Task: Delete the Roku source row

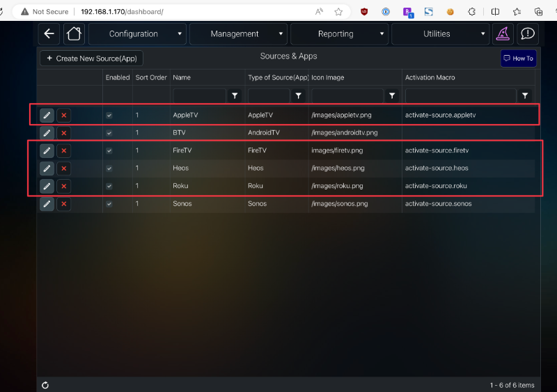Action: coord(64,186)
